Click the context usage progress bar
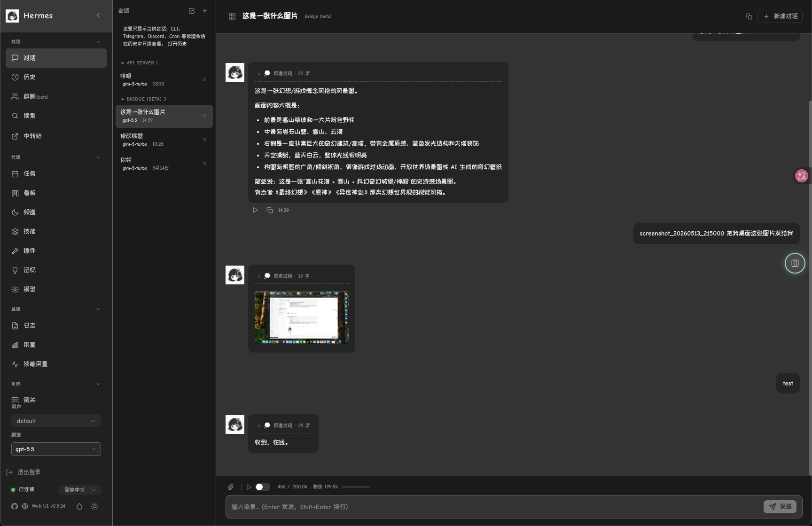 click(356, 487)
